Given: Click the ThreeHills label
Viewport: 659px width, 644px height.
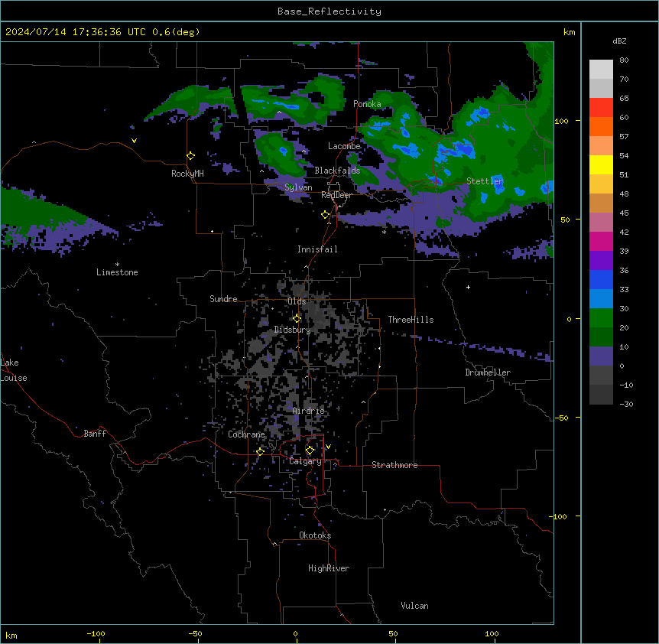Looking at the screenshot, I should tap(411, 320).
